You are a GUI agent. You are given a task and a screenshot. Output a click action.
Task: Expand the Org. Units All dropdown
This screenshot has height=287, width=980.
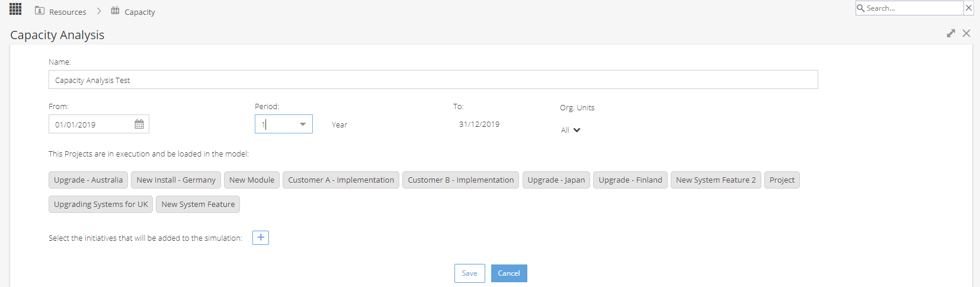click(x=571, y=130)
